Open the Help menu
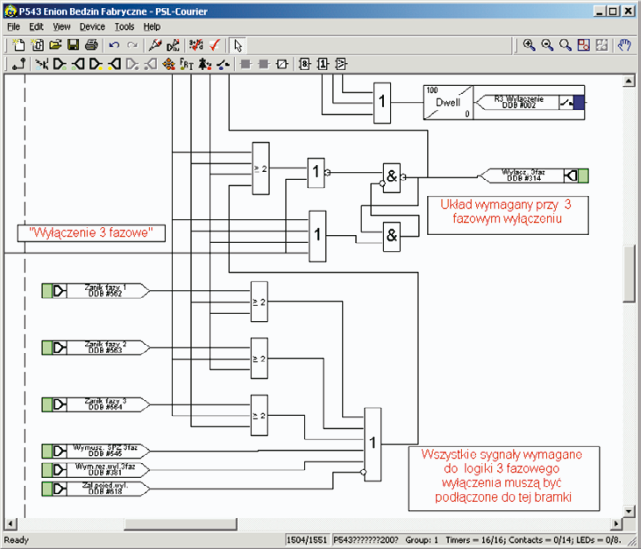 (x=152, y=27)
